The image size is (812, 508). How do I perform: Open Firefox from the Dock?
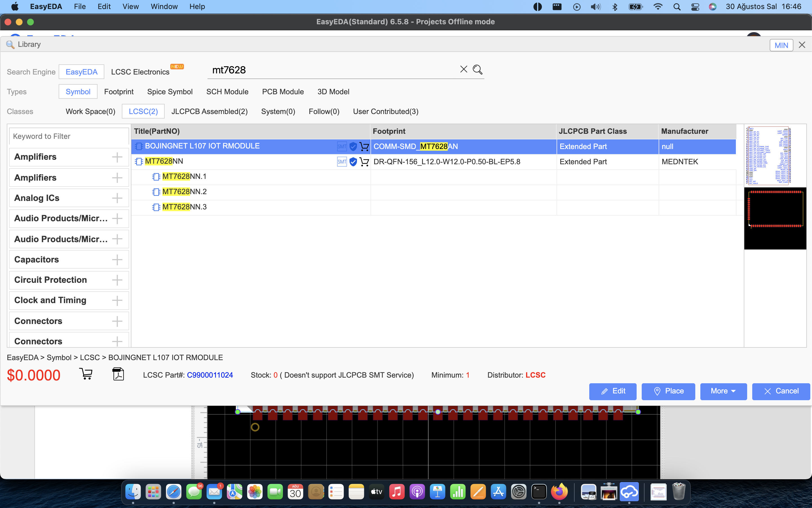pos(559,492)
